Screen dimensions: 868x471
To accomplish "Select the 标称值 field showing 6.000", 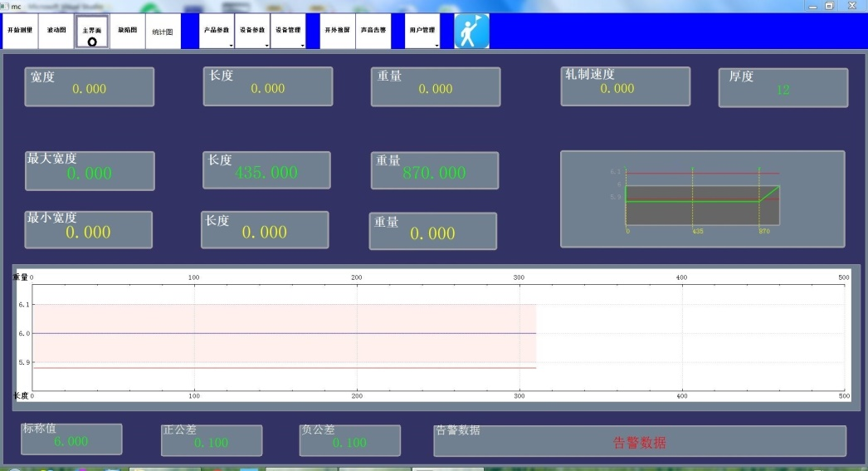I will 71,440.
